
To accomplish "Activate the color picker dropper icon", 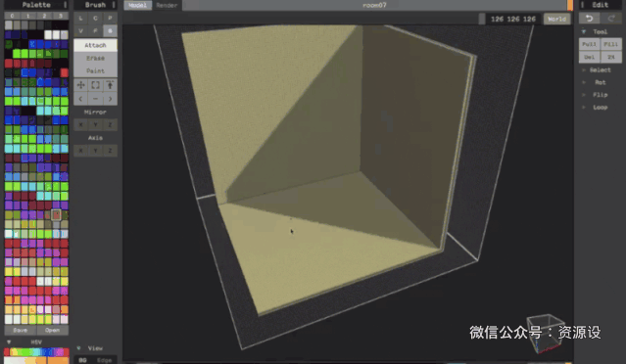I will pyautogui.click(x=110, y=85).
